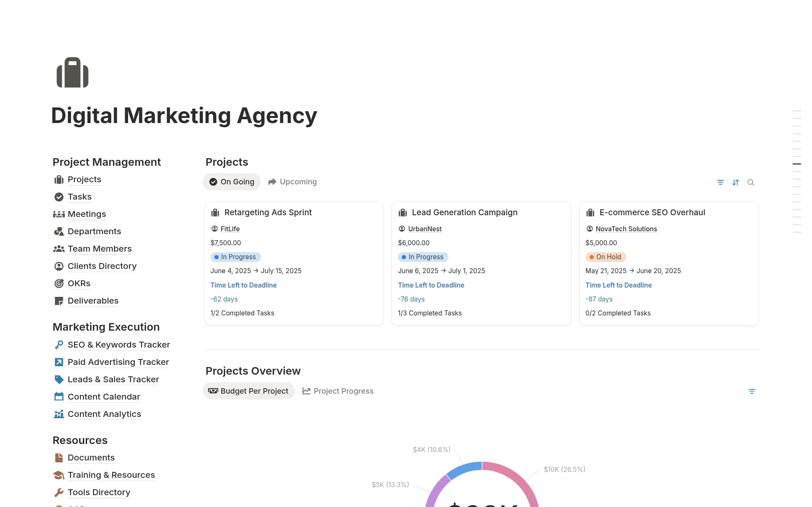Open the Clients Directory
Image resolution: width=812 pixels, height=507 pixels.
click(101, 266)
